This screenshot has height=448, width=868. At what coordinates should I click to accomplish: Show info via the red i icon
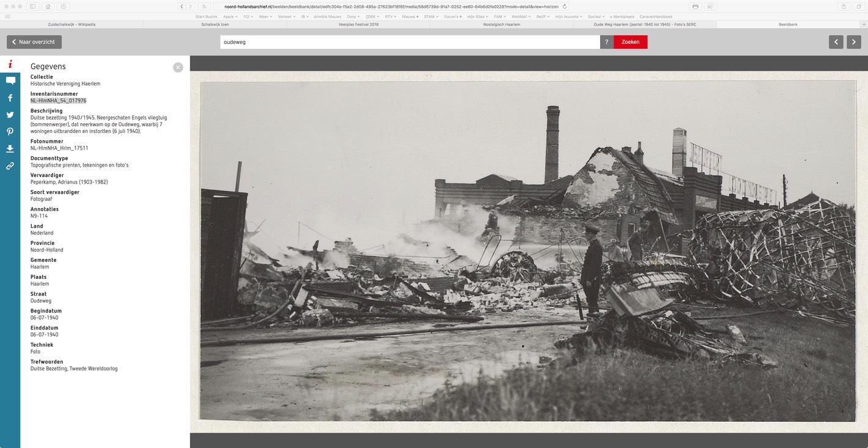(10, 64)
